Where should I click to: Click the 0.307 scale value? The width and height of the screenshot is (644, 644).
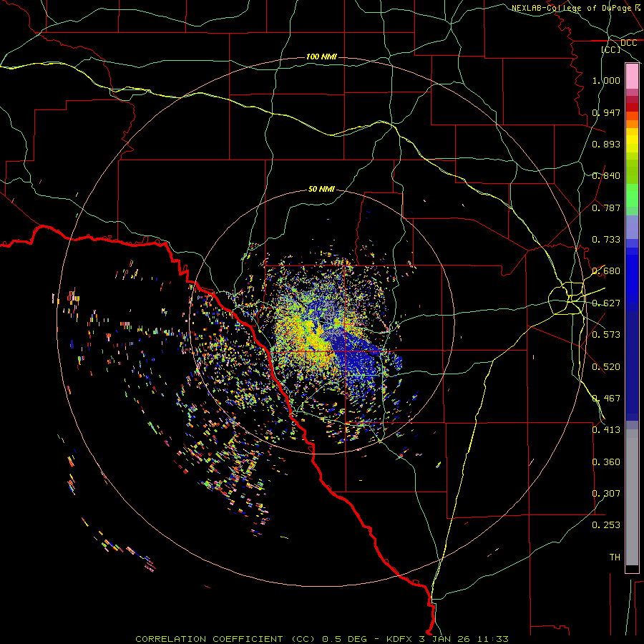(x=606, y=494)
